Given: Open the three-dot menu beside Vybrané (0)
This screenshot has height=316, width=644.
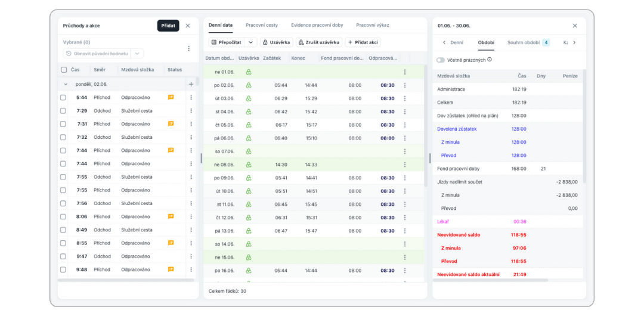Looking at the screenshot, I should click(188, 48).
